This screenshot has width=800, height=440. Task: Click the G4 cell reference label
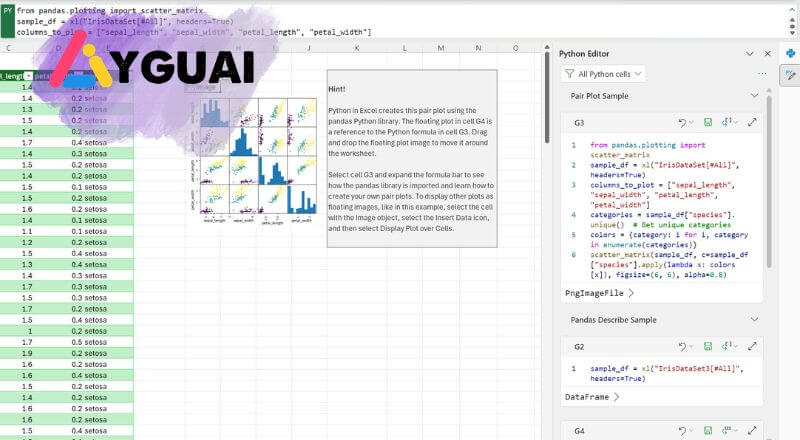(579, 431)
